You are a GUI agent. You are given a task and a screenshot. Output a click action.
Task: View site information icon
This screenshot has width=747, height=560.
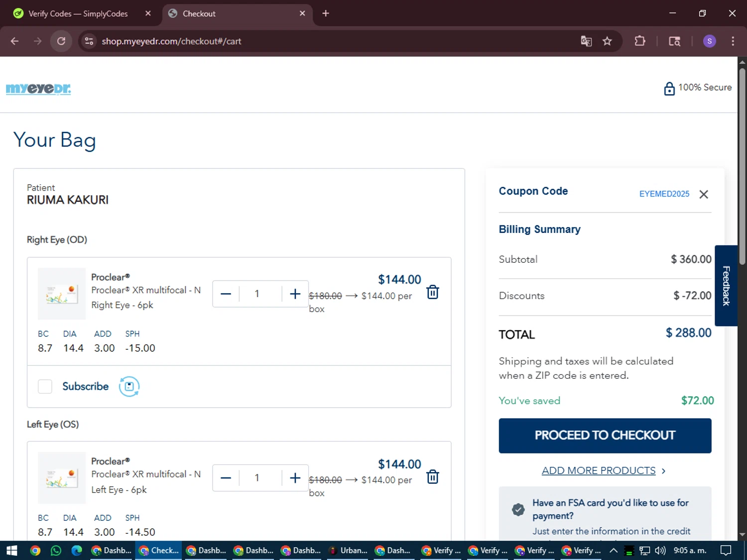coord(89,41)
